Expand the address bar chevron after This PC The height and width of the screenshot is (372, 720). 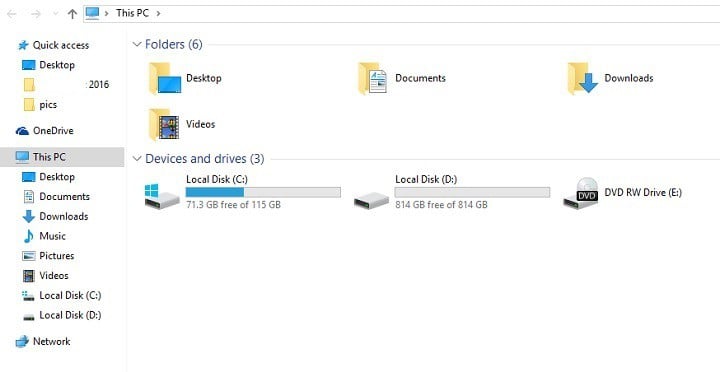point(158,13)
